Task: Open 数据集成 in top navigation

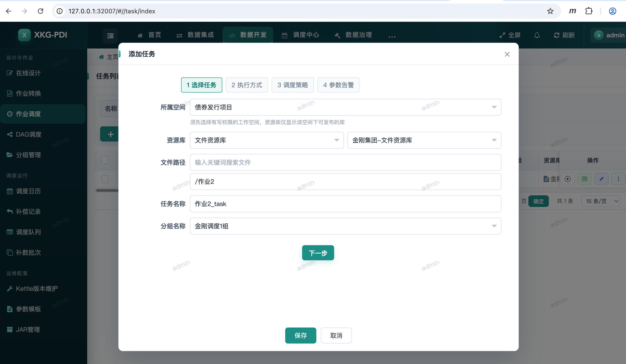Action: [195, 35]
